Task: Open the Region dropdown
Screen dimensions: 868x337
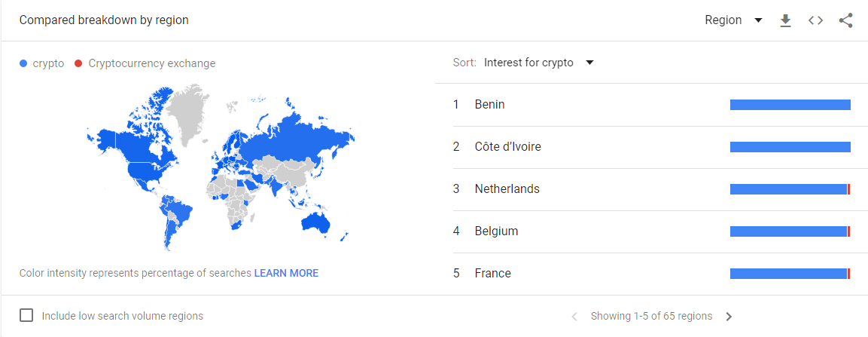Action: point(733,20)
